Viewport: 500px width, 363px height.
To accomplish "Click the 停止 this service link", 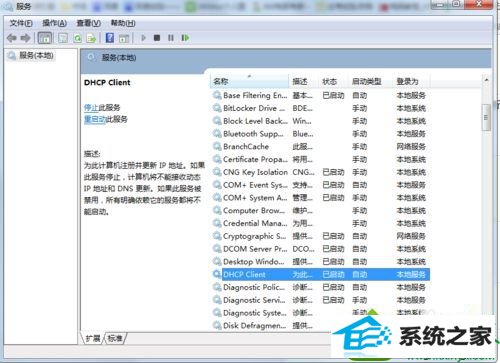I will tap(91, 107).
